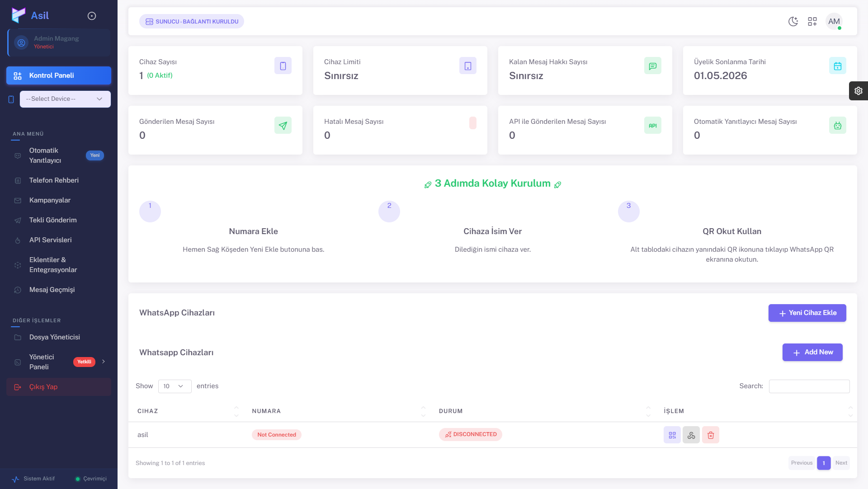Open API Servisleri menu item
The width and height of the screenshot is (868, 489).
point(59,240)
